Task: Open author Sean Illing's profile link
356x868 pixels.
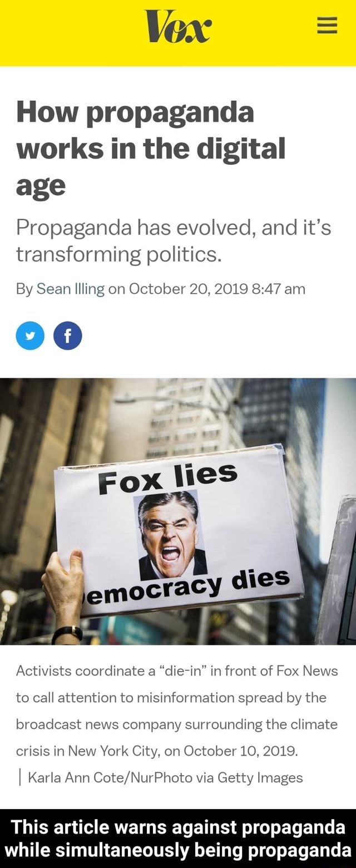Action: click(71, 289)
